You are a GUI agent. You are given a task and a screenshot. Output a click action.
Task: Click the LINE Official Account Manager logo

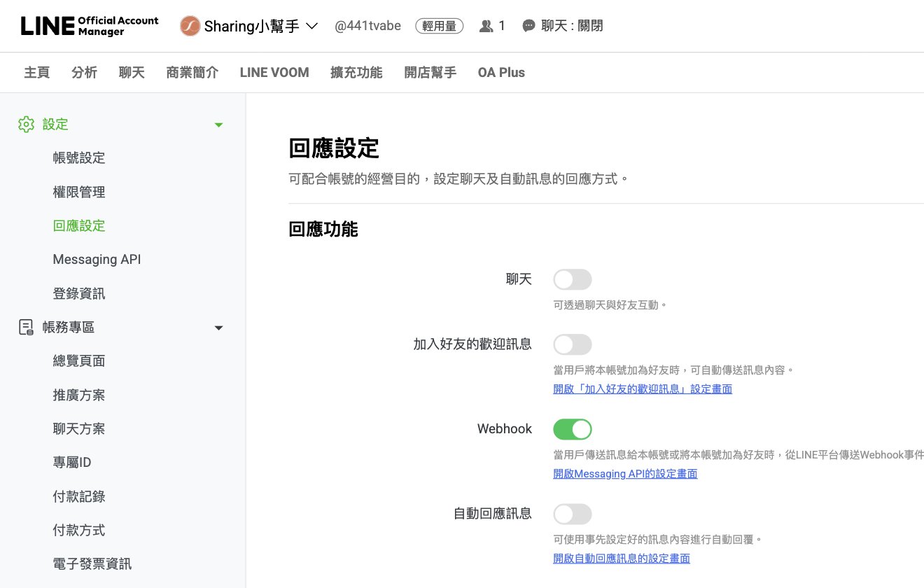pos(90,26)
